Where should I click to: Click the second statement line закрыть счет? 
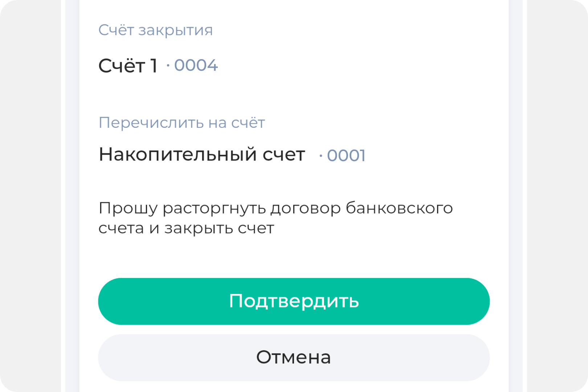tap(186, 228)
